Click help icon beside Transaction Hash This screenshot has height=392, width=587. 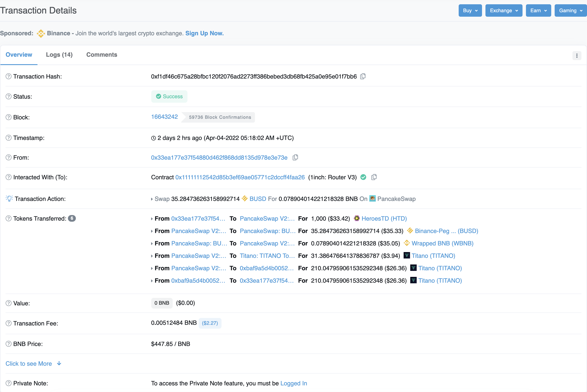pyautogui.click(x=9, y=76)
